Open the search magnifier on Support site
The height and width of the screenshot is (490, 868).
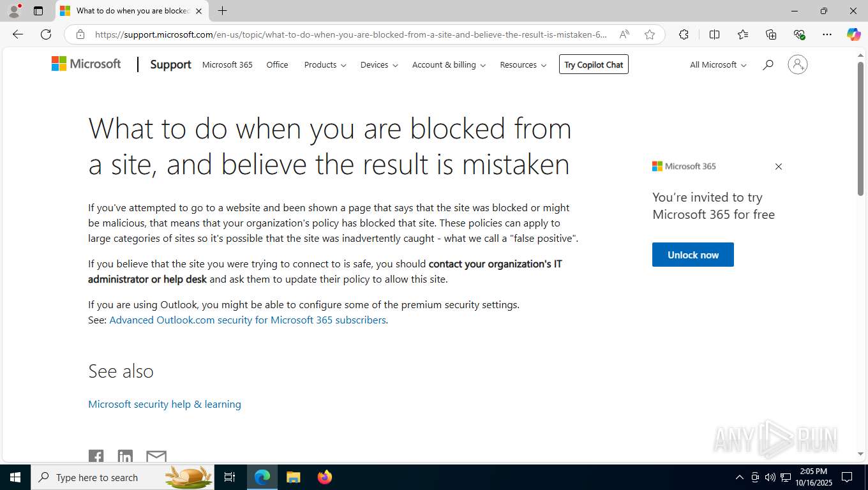pos(768,64)
